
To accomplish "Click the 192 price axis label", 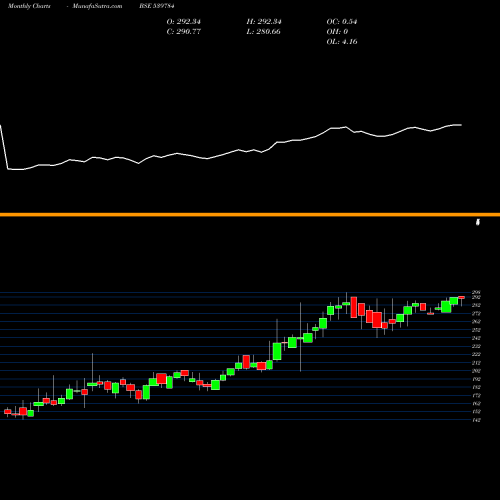I will 476,379.
